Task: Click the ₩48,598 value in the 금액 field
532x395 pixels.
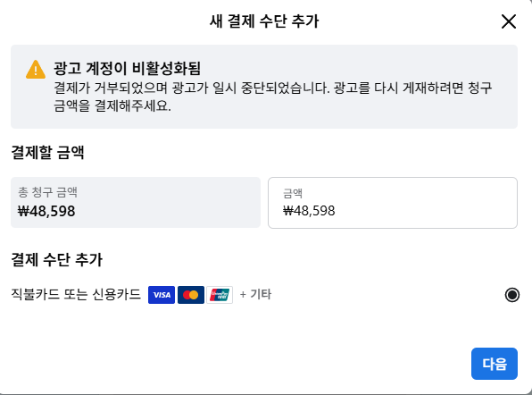Action: click(x=309, y=211)
